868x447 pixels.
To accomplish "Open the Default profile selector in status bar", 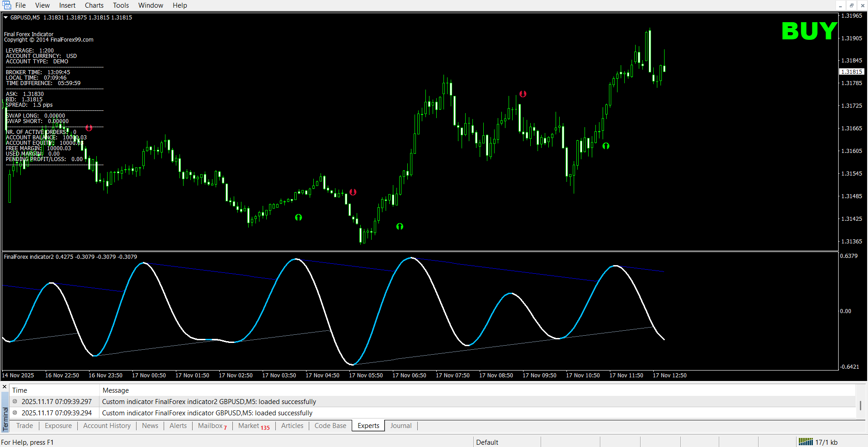I will click(x=487, y=442).
